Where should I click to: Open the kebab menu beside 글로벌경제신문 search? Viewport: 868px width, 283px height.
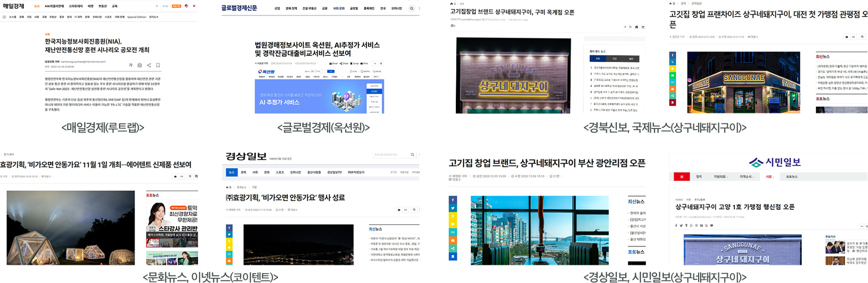pyautogui.click(x=419, y=8)
